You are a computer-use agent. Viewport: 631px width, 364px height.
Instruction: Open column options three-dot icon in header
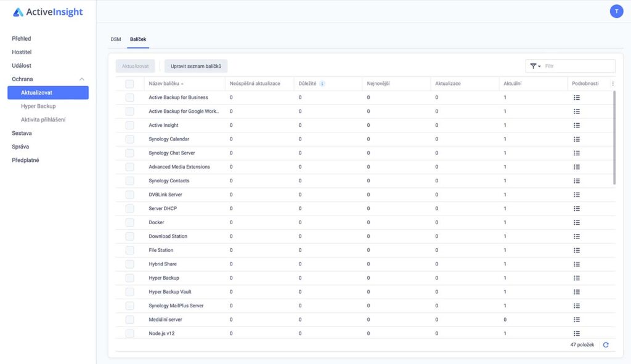pyautogui.click(x=613, y=84)
